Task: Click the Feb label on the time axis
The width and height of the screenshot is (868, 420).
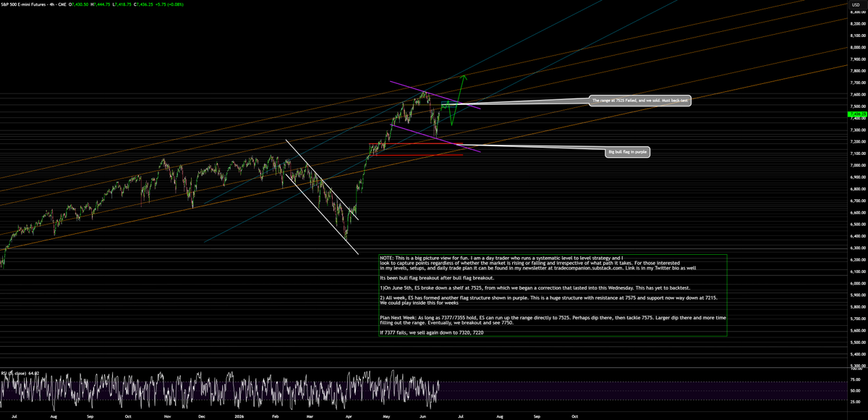Action: pos(276,417)
